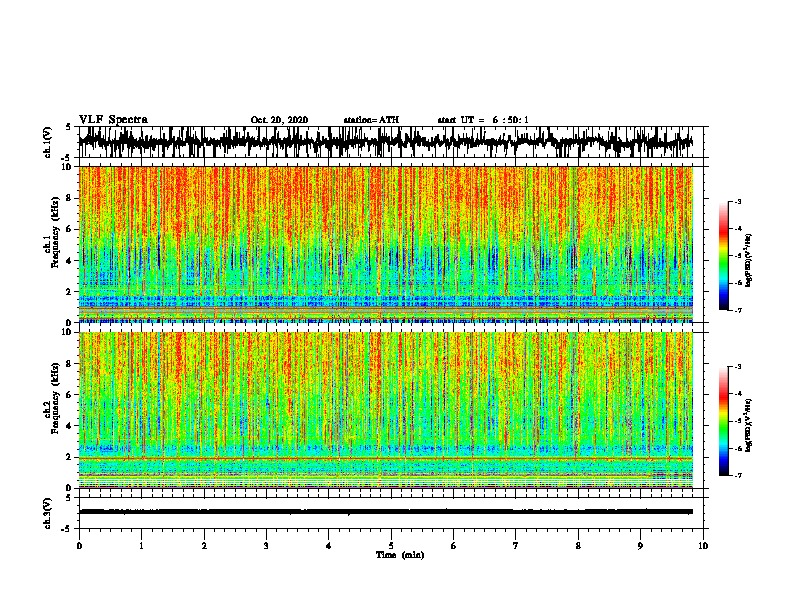Click the lower colorbar log(PSD) unit label

(x=749, y=425)
